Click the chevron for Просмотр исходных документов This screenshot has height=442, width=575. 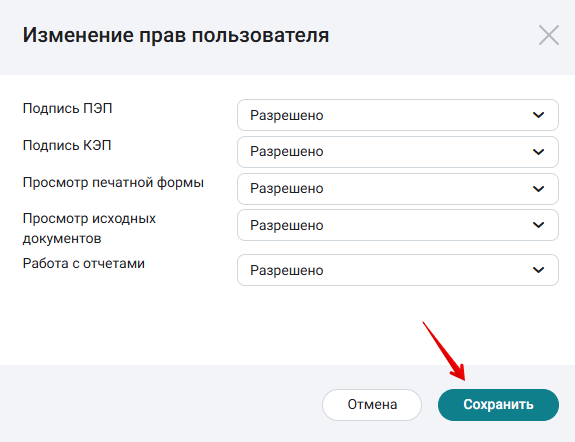(x=538, y=225)
